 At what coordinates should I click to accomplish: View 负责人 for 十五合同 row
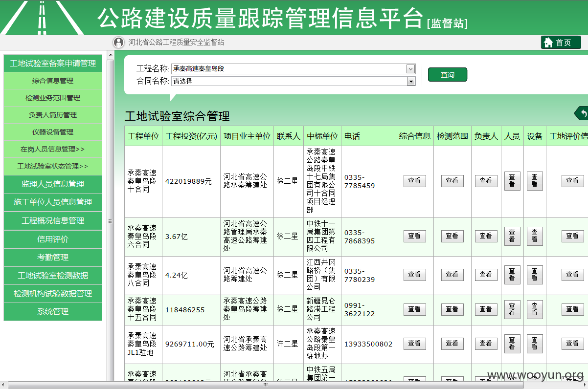(486, 309)
